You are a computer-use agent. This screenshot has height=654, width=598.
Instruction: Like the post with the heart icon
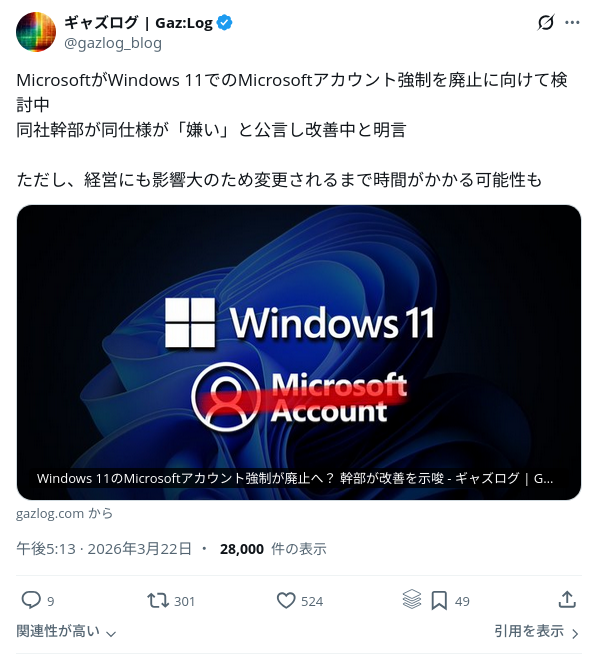(x=286, y=601)
